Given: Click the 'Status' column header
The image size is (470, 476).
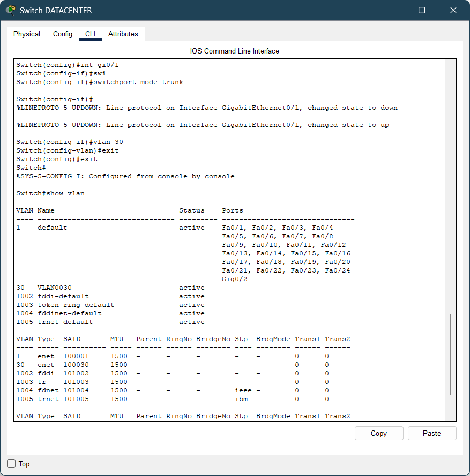Looking at the screenshot, I should [192, 210].
